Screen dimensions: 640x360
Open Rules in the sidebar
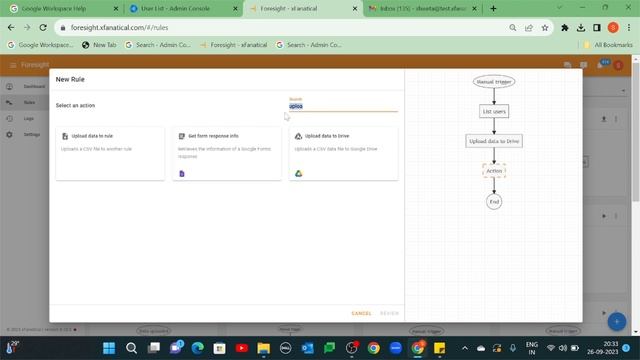coord(24,102)
